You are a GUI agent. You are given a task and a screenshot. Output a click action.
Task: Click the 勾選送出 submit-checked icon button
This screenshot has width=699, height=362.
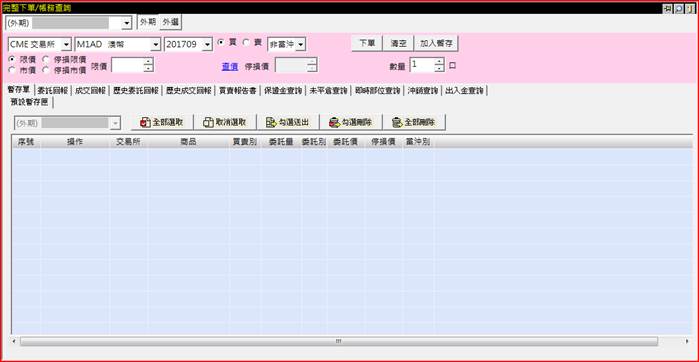288,123
